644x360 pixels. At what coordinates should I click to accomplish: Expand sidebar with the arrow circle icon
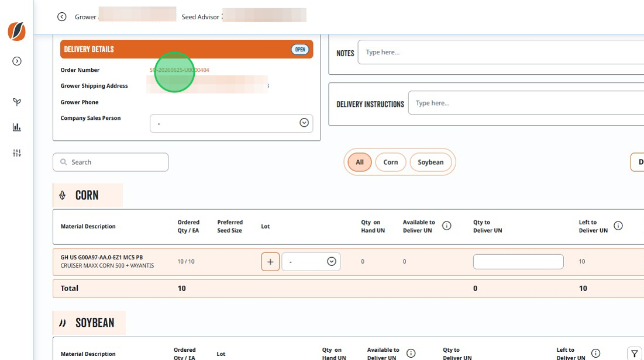click(17, 61)
